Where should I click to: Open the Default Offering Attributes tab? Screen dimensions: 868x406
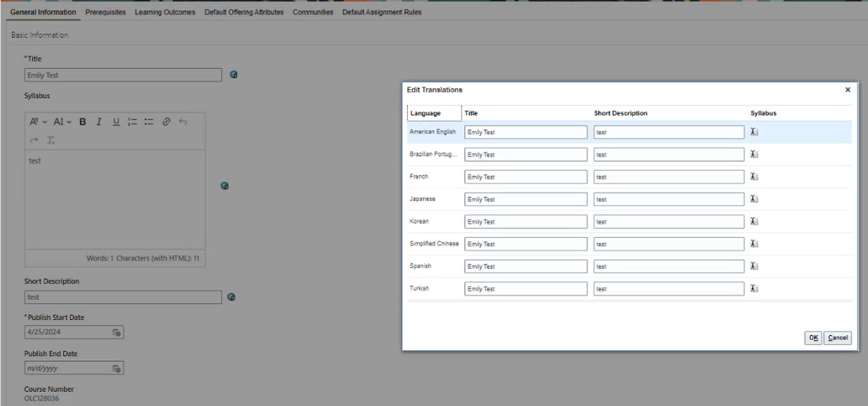(244, 12)
